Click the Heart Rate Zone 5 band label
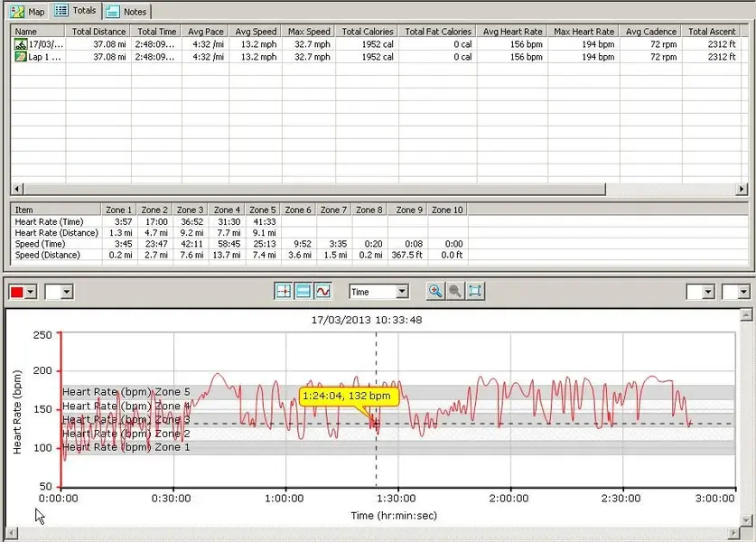 [x=126, y=391]
